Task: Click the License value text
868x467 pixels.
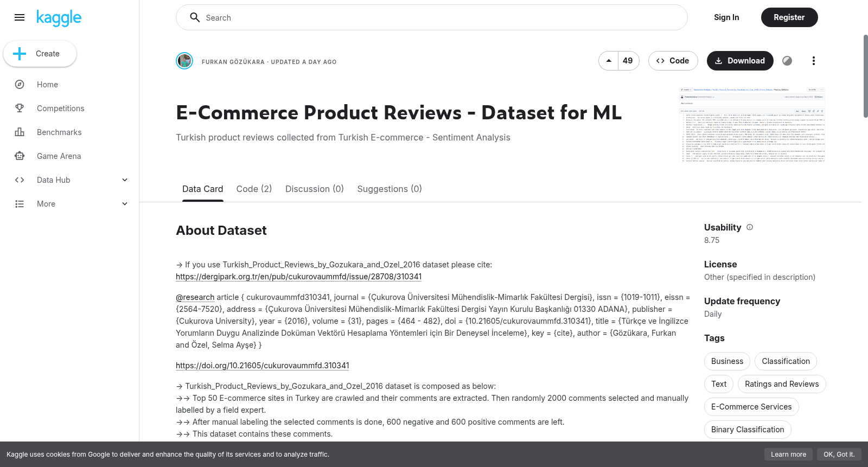Action: [759, 277]
